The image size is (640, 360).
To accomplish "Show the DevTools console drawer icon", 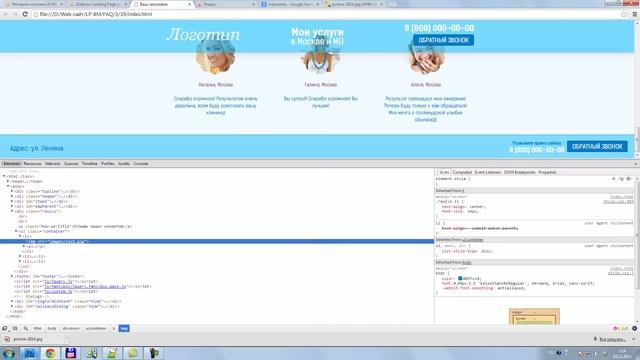I will coord(15,329).
